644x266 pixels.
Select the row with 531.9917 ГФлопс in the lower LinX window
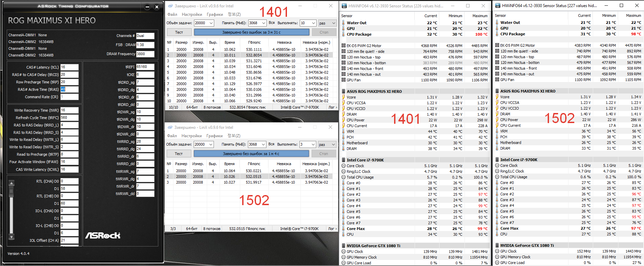[x=249, y=182]
